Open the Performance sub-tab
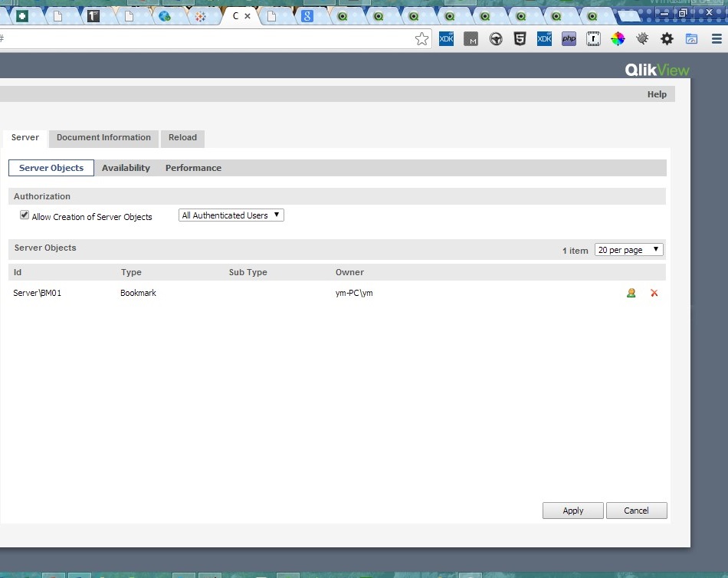The height and width of the screenshot is (578, 728). (x=193, y=168)
